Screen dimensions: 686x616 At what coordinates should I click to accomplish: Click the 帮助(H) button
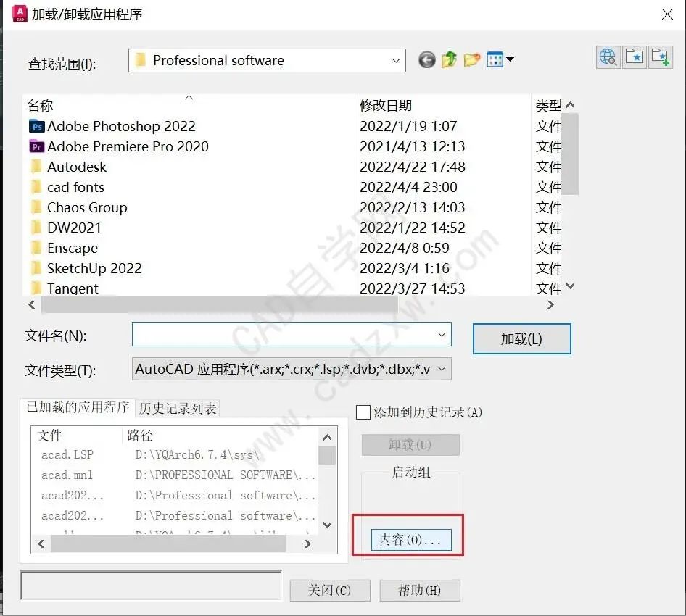coord(420,591)
